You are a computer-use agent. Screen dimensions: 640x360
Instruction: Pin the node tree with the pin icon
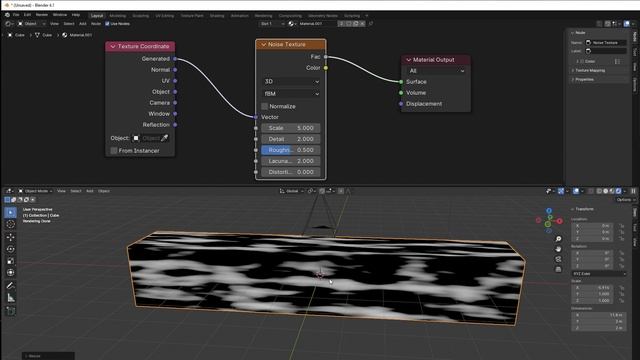tap(371, 24)
